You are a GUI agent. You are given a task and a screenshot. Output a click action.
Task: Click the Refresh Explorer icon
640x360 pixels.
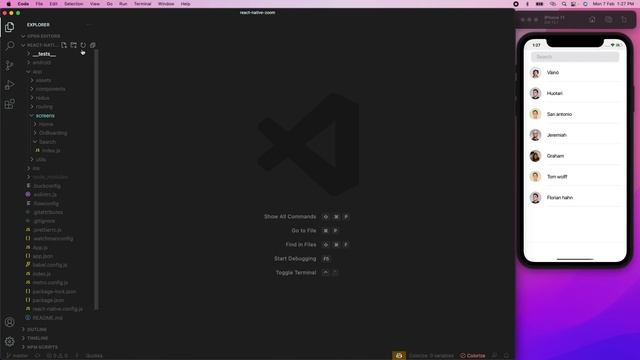(x=83, y=45)
